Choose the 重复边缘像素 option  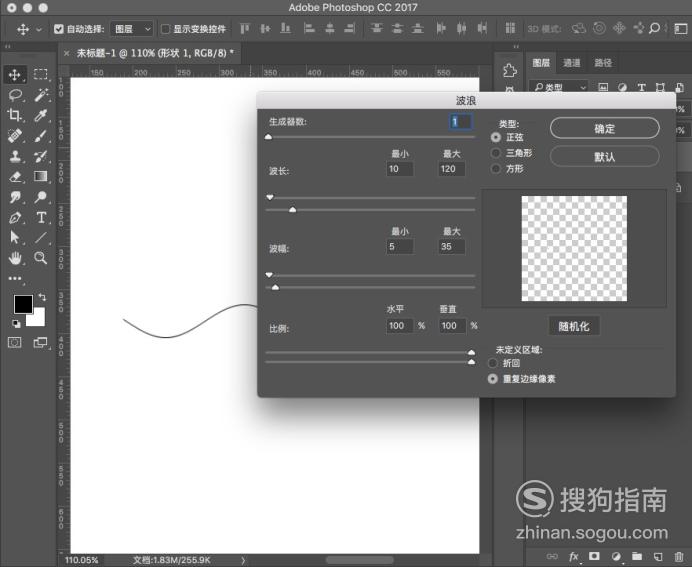coord(493,379)
